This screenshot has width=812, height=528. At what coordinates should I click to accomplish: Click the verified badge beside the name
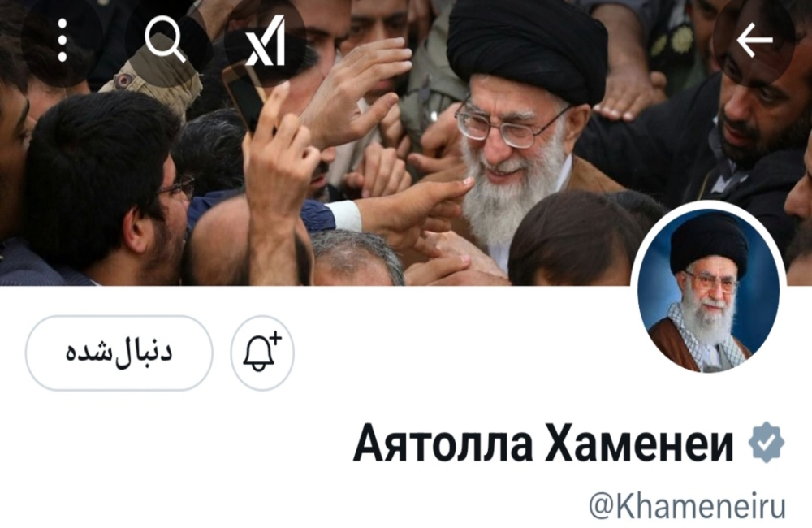(767, 443)
